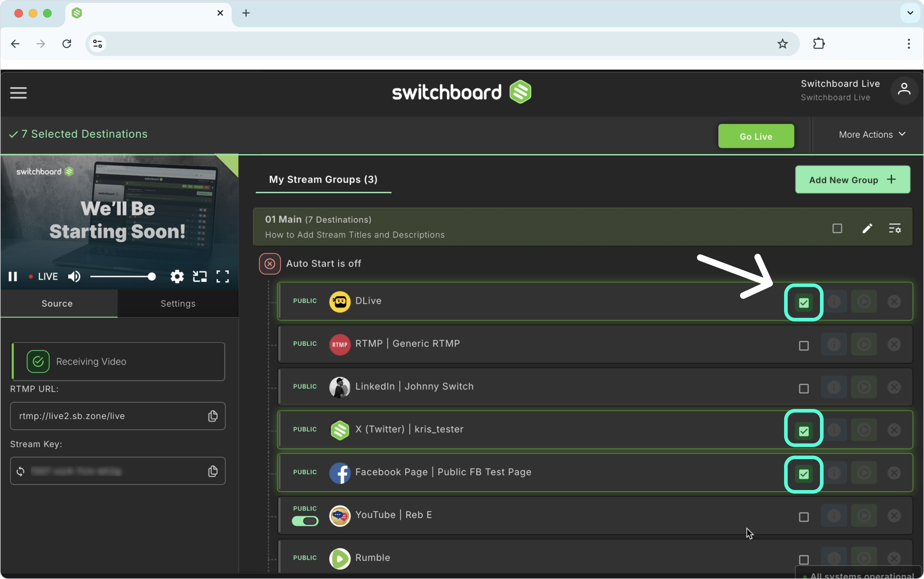924x579 pixels.
Task: Click the Stream Key field
Action: 118,471
